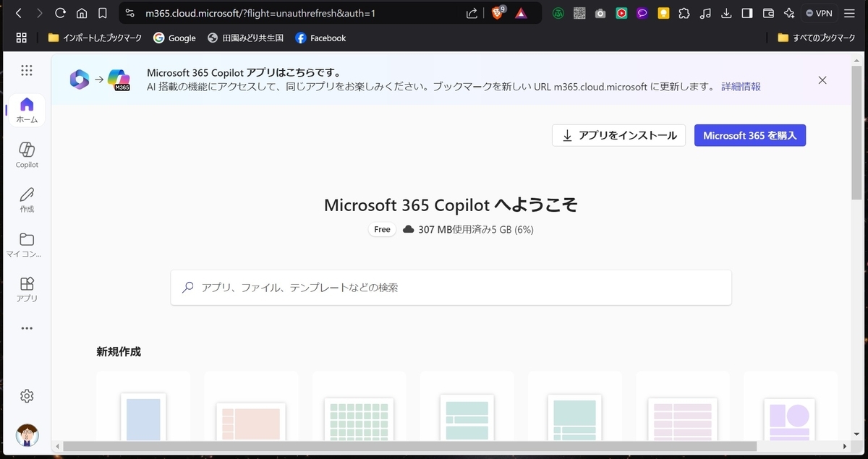
Task: Share this page from address bar
Action: coord(472,13)
